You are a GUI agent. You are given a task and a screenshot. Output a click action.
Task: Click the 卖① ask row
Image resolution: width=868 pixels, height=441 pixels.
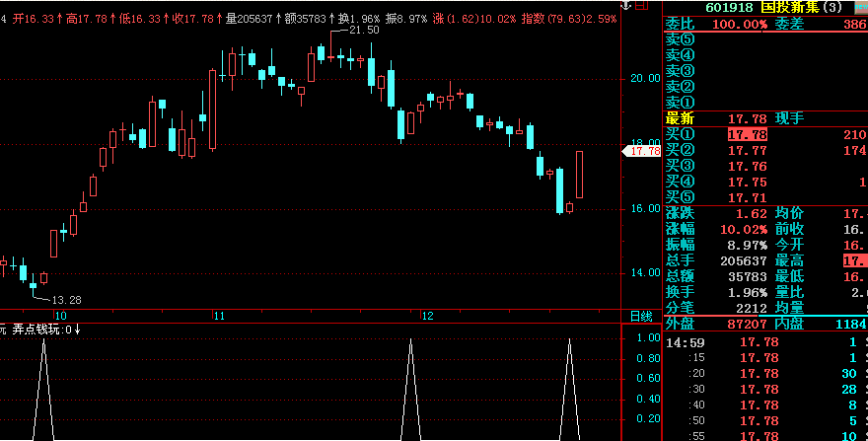pyautogui.click(x=681, y=103)
